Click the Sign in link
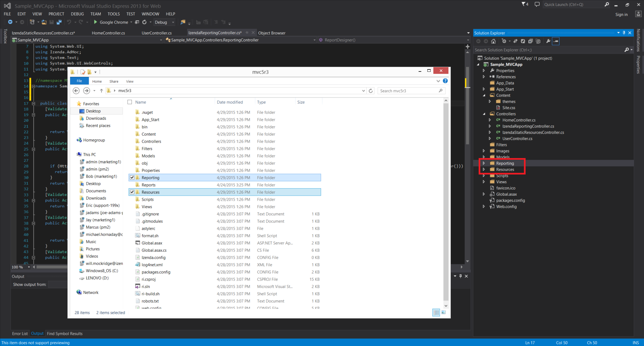644x346 pixels. [x=621, y=14]
